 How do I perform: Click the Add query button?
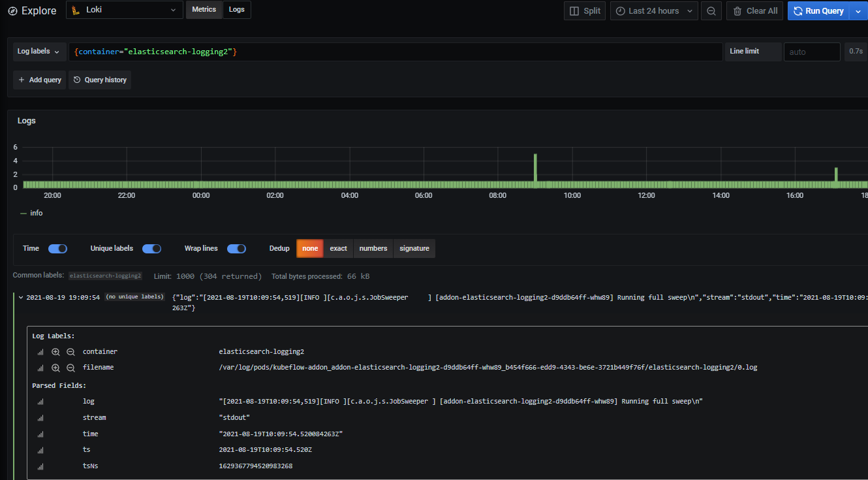point(39,80)
